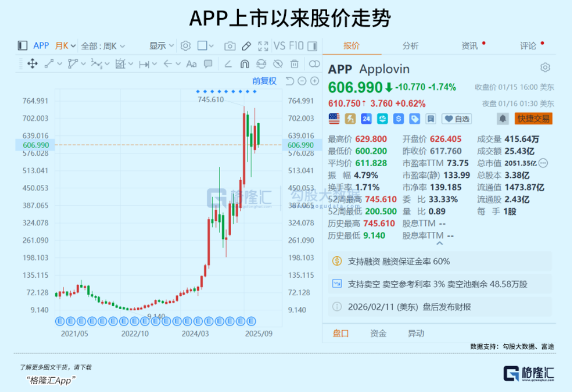572x392 pixels.
Task: Select the wave pattern tool
Action: click(96, 63)
